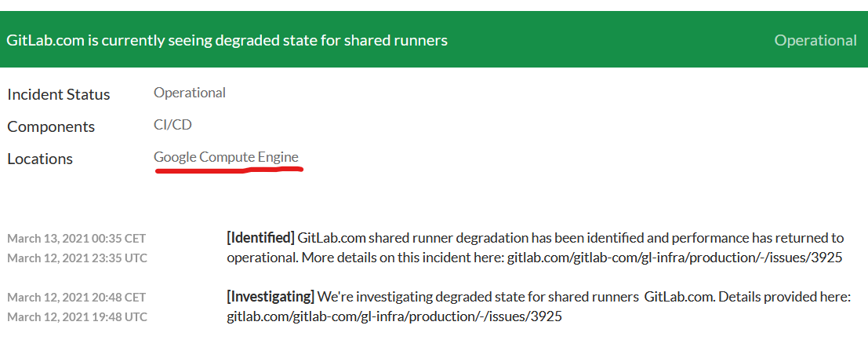Click the red underline beneath Google Compute Engine

click(x=229, y=170)
